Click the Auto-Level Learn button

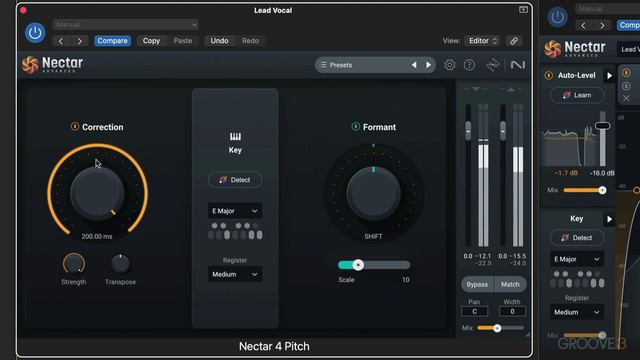(577, 95)
